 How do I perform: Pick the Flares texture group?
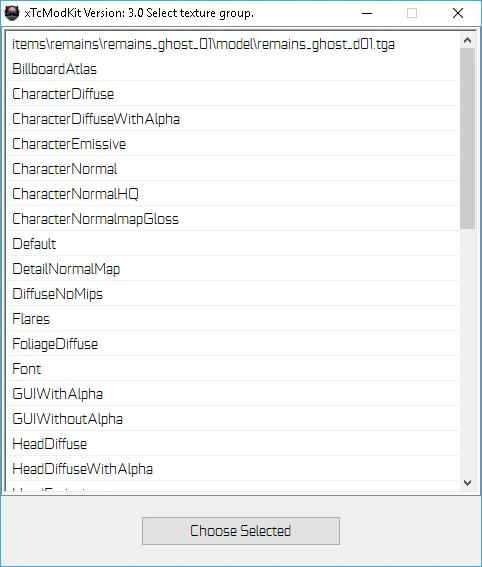pos(233,318)
